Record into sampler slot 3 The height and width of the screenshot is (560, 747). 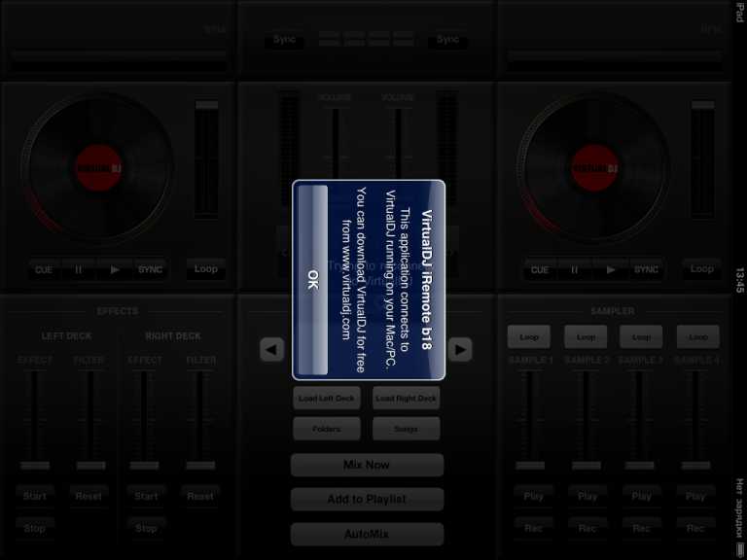pos(641,528)
